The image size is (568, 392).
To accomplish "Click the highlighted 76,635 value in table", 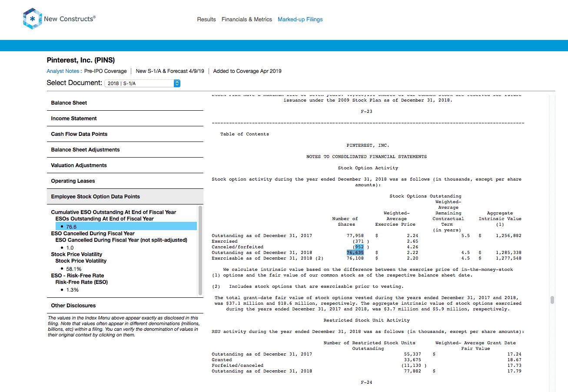I will 355,252.
